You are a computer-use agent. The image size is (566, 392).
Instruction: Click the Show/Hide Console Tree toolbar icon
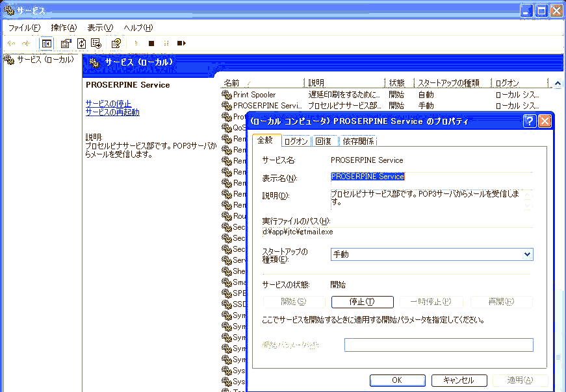47,43
